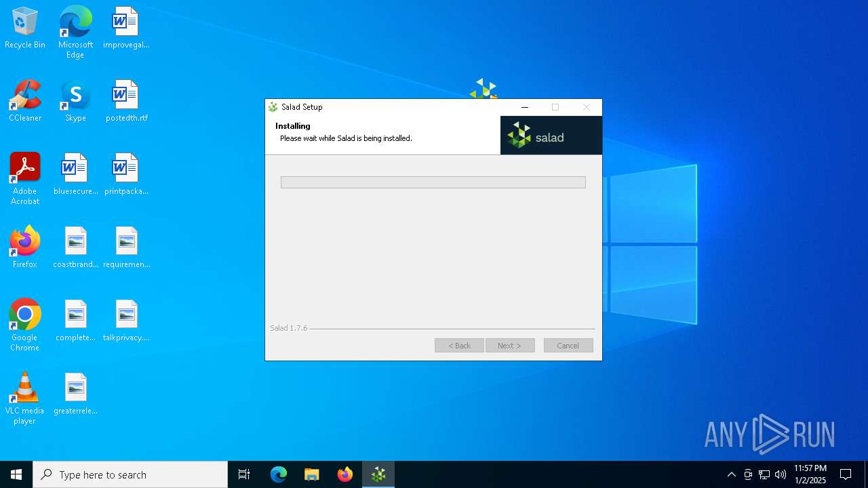868x488 pixels.
Task: Click the Cancel button in Salad Setup
Action: click(568, 346)
